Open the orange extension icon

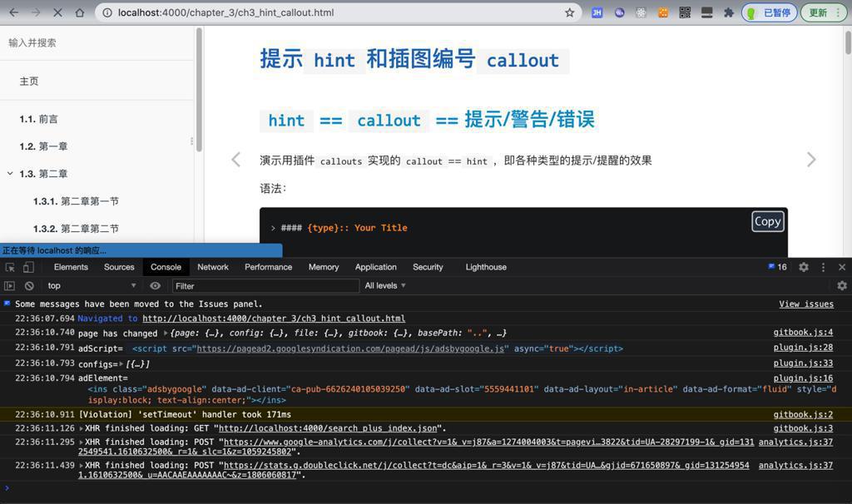click(x=663, y=12)
